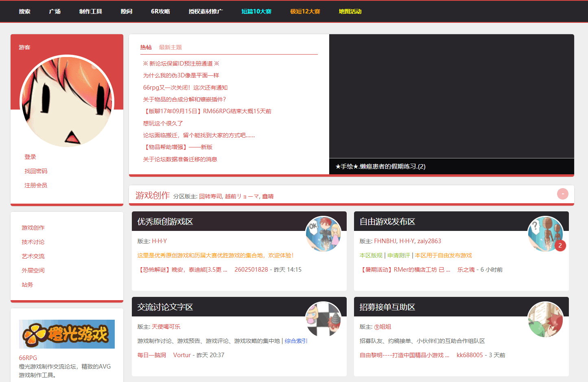
Task: Open the 地图活动 navigation link
Action: coord(350,11)
